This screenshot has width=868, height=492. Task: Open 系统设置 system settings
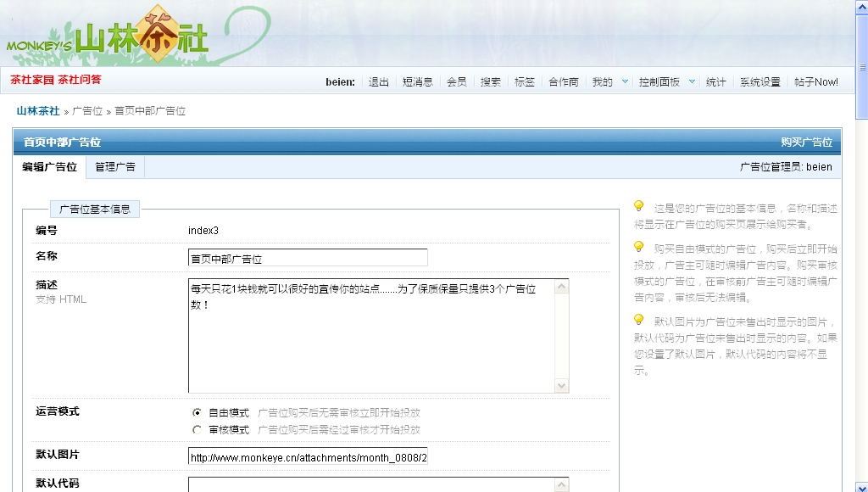tap(760, 82)
